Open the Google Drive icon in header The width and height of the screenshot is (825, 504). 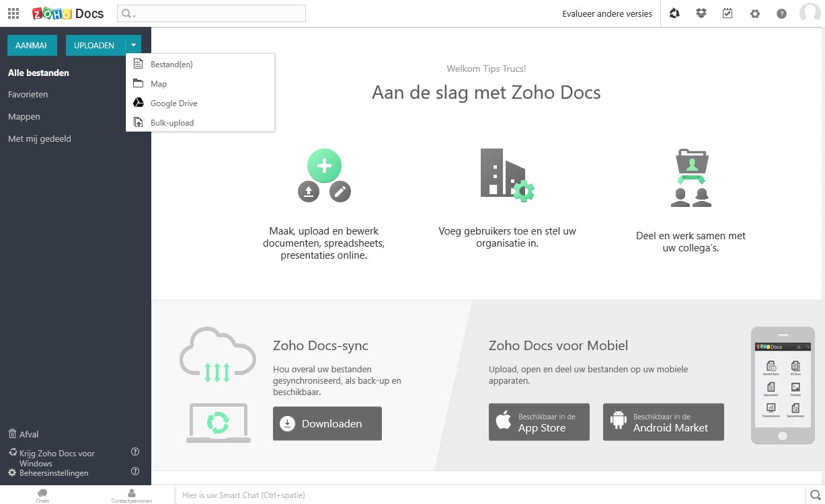click(x=674, y=13)
